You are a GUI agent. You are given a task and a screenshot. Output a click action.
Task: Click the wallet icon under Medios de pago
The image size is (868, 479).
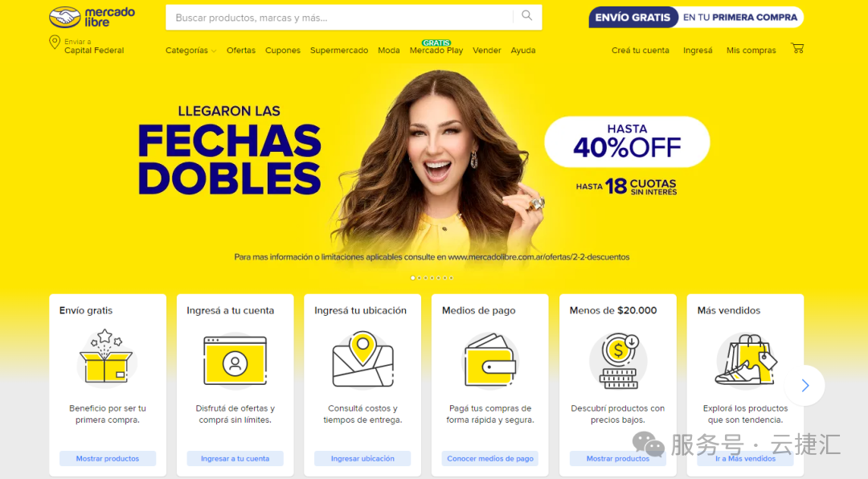(490, 359)
